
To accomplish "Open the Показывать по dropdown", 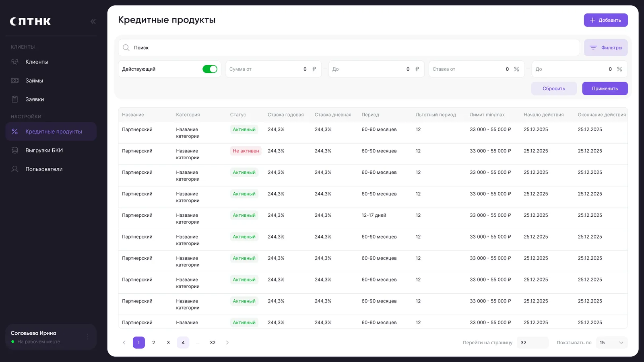I will coord(611,343).
